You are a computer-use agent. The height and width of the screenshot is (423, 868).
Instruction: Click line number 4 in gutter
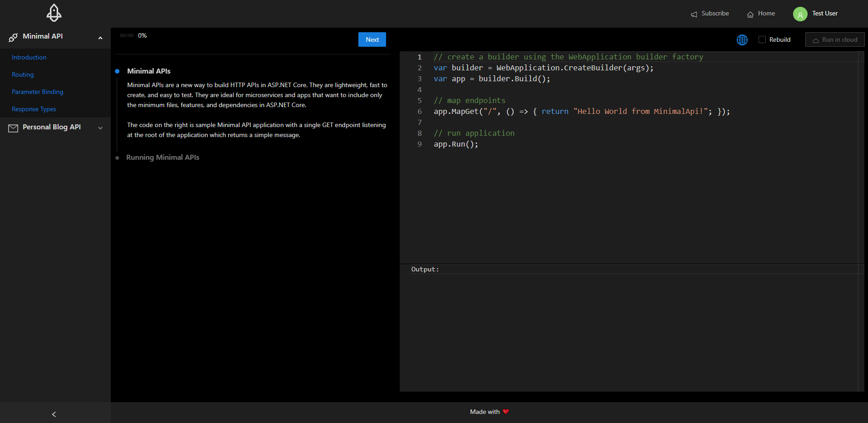[420, 90]
